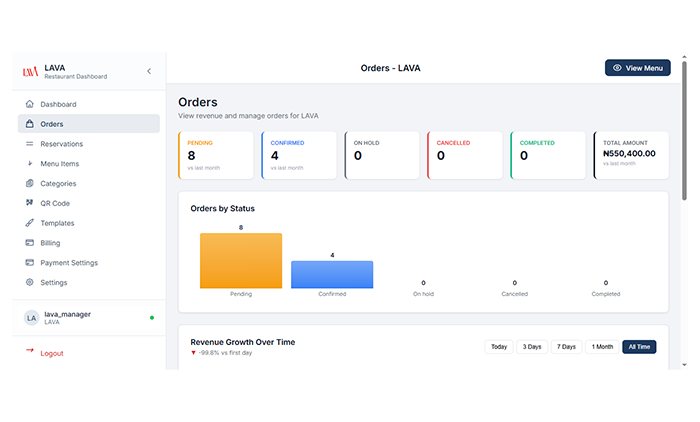
Task: Click the Confirmed orders card
Action: point(299,155)
